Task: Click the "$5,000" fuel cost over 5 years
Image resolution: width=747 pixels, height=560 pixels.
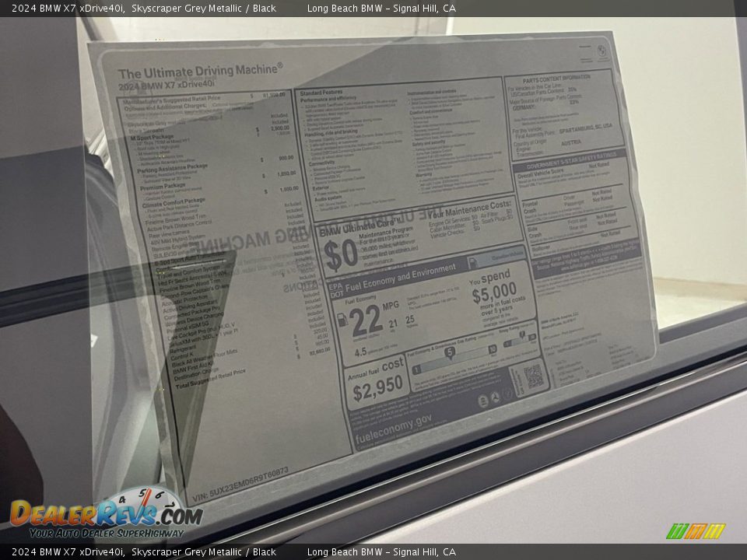Action: [495, 292]
